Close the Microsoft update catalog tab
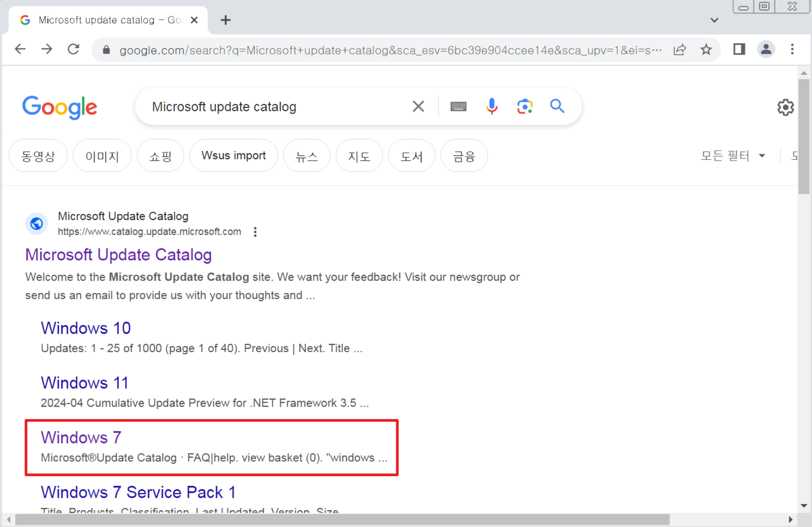Screen dimensions: 812x527 194,20
